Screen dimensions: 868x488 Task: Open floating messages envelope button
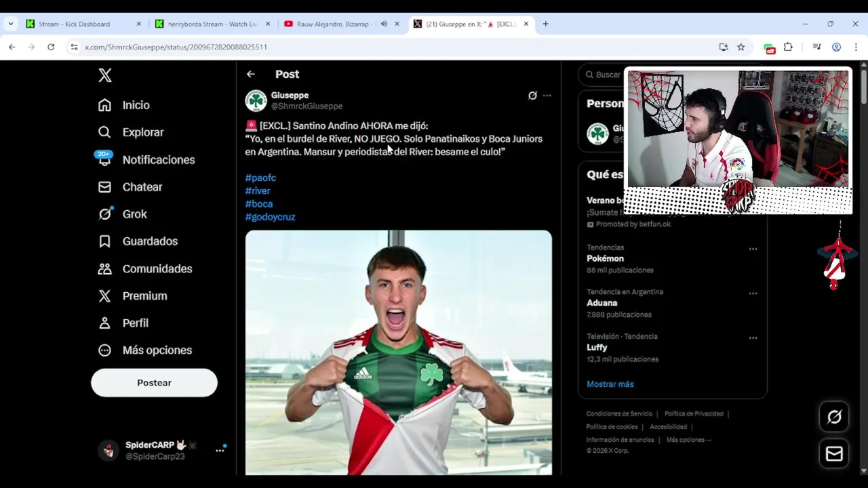(834, 453)
